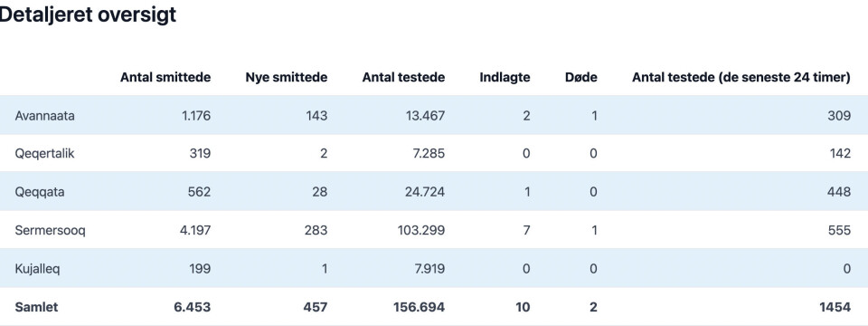
Task: Select Kujalleq's Nye smittede value '1'
Action: pyautogui.click(x=325, y=269)
